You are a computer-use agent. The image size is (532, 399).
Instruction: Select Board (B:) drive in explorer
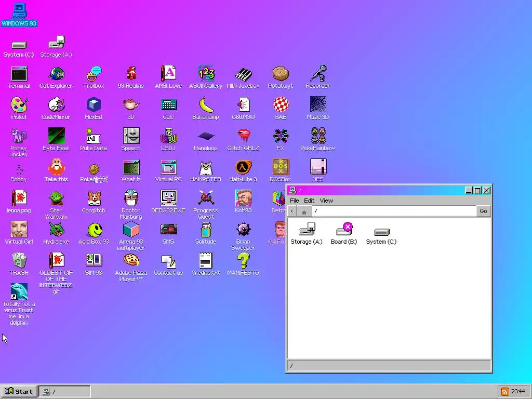pos(344,234)
